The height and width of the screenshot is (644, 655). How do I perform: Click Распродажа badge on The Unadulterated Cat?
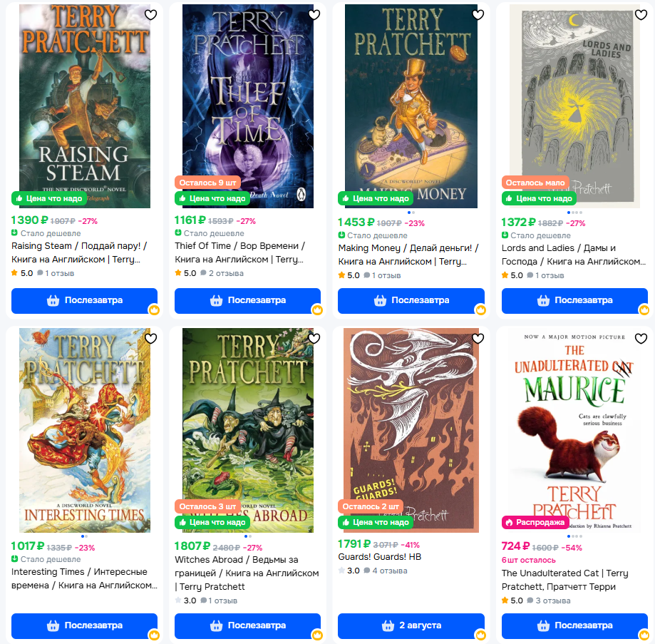[535, 522]
